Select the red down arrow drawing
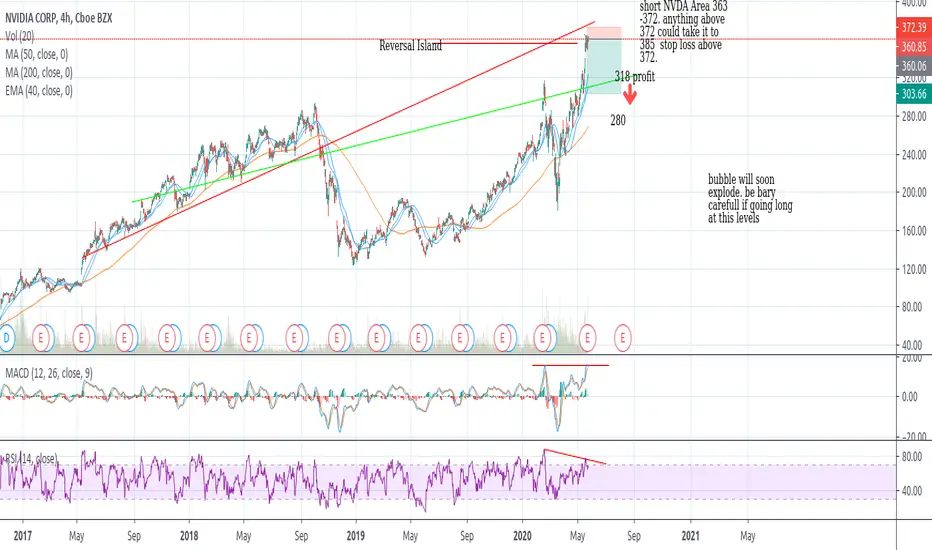Image resolution: width=932 pixels, height=550 pixels. [630, 94]
